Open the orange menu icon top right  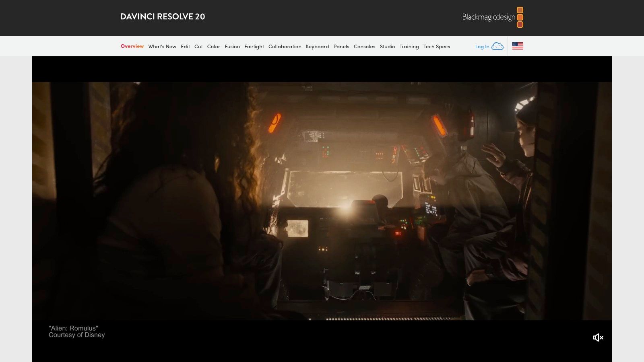[x=520, y=17]
